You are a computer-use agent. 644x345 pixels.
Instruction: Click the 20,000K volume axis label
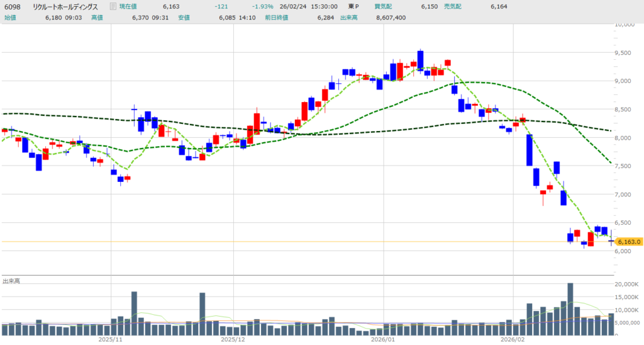[626, 285]
